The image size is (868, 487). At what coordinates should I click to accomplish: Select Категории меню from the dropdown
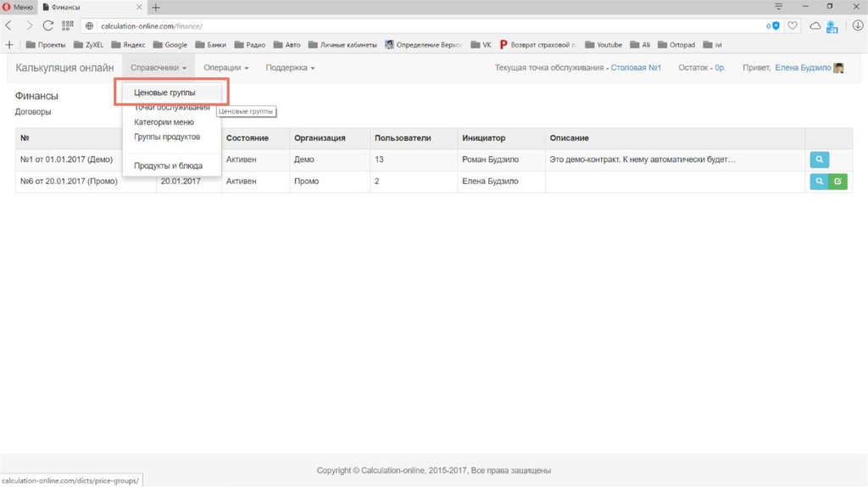coord(164,122)
